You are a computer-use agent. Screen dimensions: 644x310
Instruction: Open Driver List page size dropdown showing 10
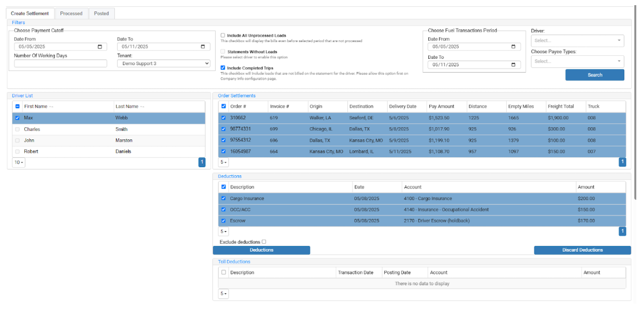click(18, 162)
